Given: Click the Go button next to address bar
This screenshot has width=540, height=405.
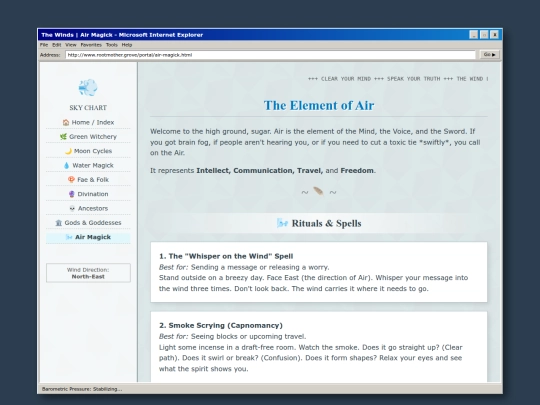Looking at the screenshot, I should point(489,55).
